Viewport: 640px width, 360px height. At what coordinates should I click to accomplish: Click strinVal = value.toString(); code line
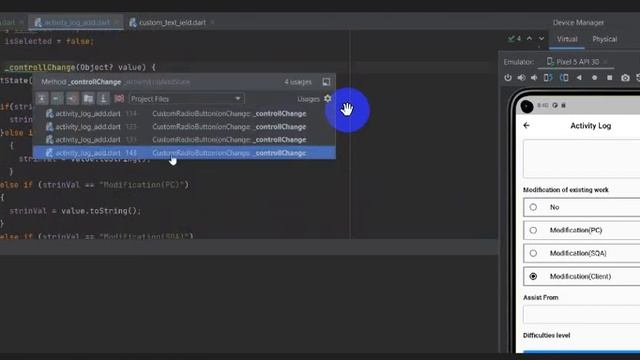coord(75,211)
